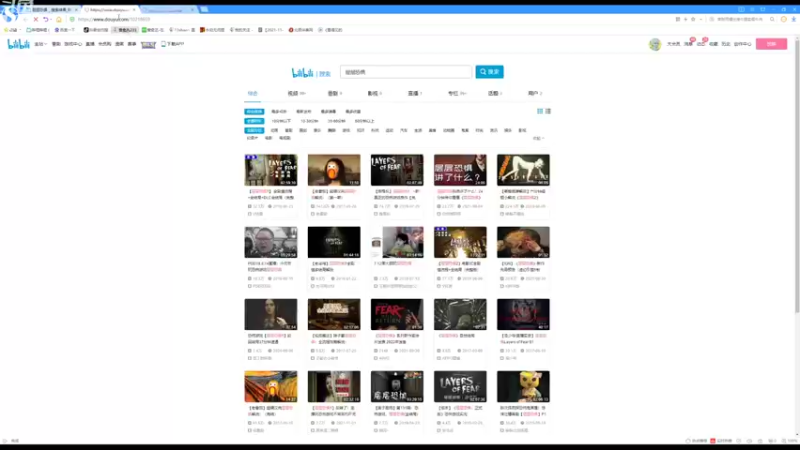
Task: Switch to the 直播 results tab
Action: 415,93
